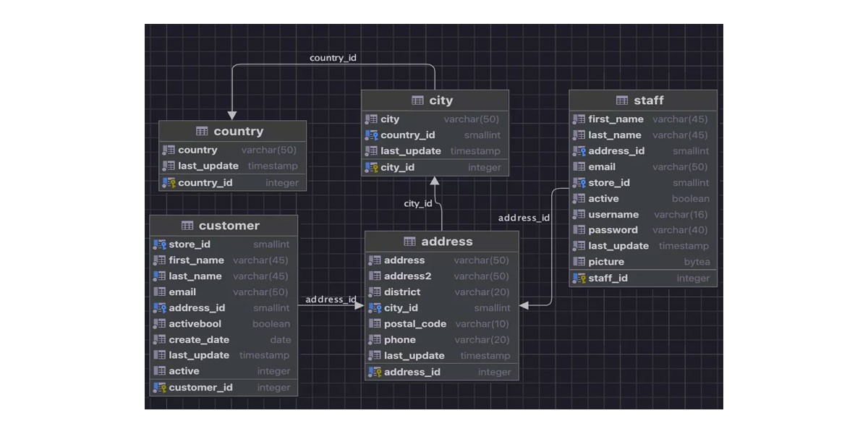
Task: Select last_update column in customer table
Action: 224,355
